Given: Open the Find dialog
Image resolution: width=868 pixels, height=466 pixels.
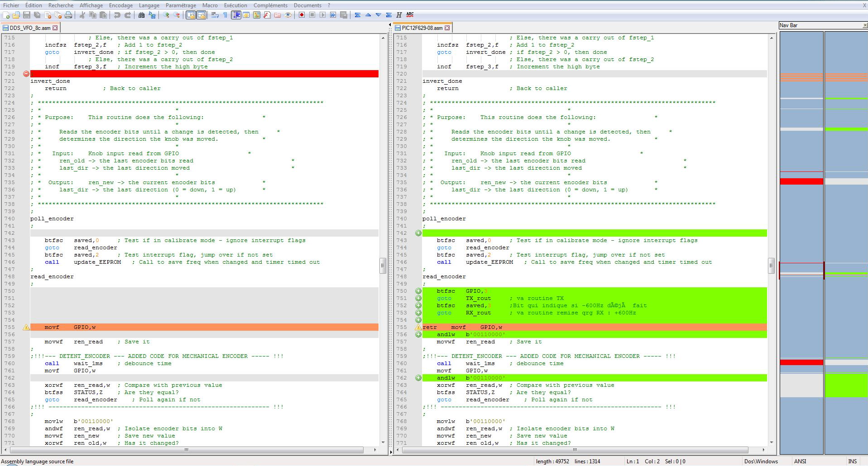Looking at the screenshot, I should 142,15.
